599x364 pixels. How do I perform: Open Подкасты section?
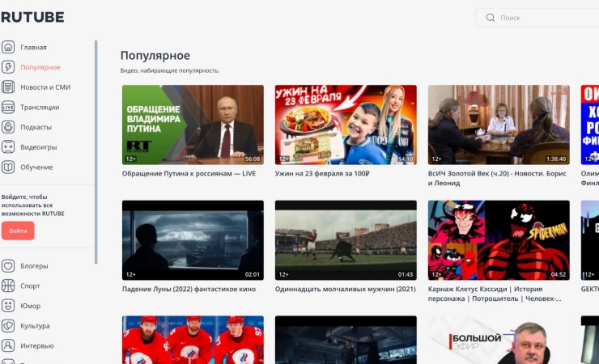36,127
